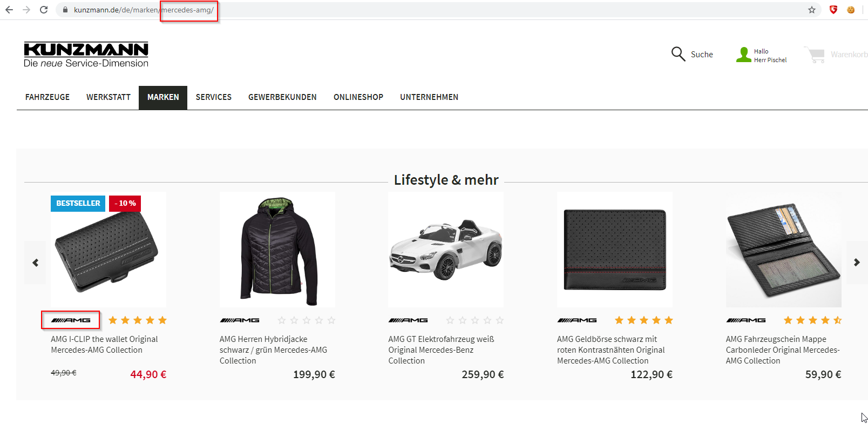
Task: Click the red -10 % discount badge
Action: [x=125, y=204]
